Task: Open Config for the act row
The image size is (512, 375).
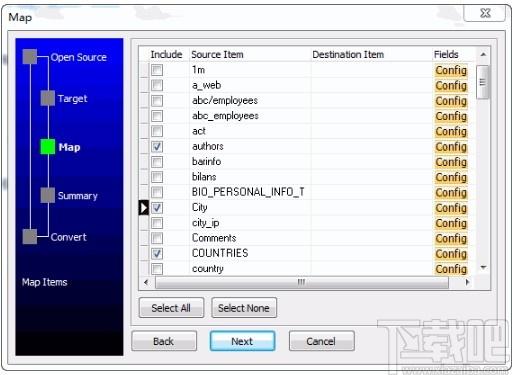Action: [x=451, y=132]
